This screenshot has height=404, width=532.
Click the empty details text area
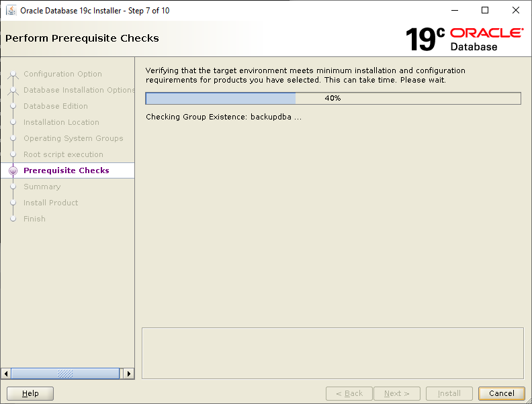point(333,353)
